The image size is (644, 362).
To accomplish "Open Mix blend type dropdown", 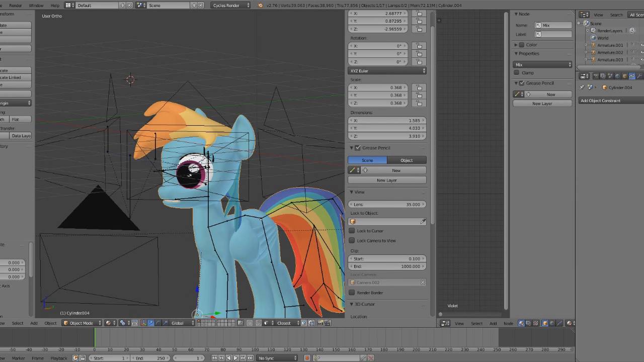I will (542, 64).
